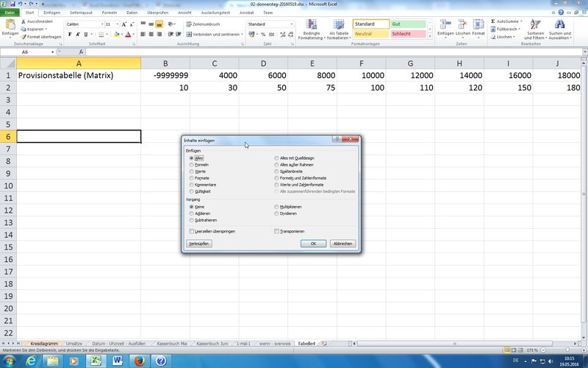The width and height of the screenshot is (588, 368).
Task: Choose Multiplizieren as the operation
Action: point(276,207)
